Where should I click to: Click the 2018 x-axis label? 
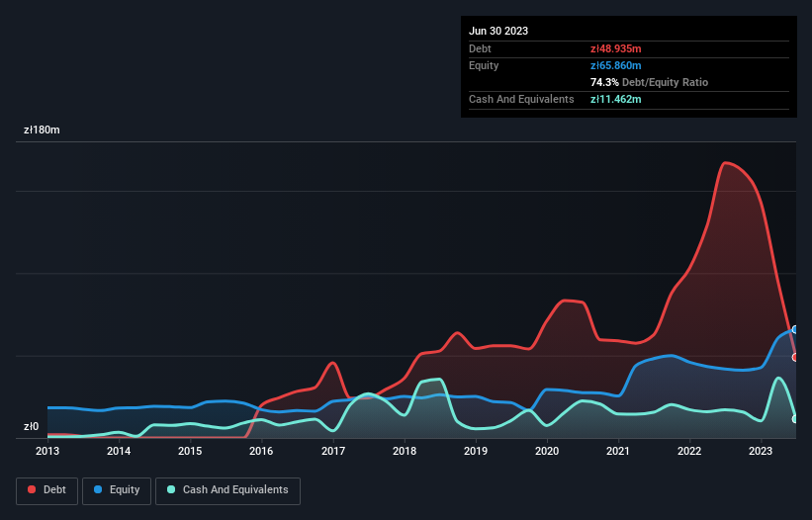pos(405,451)
